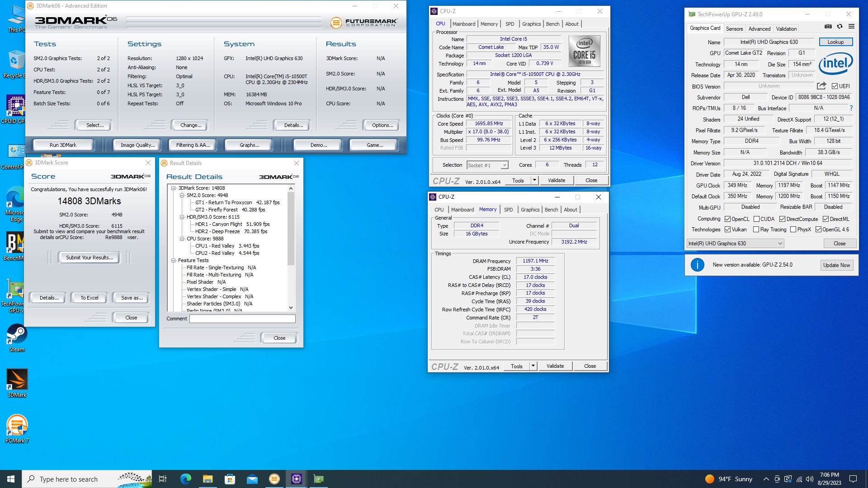The width and height of the screenshot is (868, 488).
Task: Open the GPU-Z hamburger menu
Action: (851, 27)
